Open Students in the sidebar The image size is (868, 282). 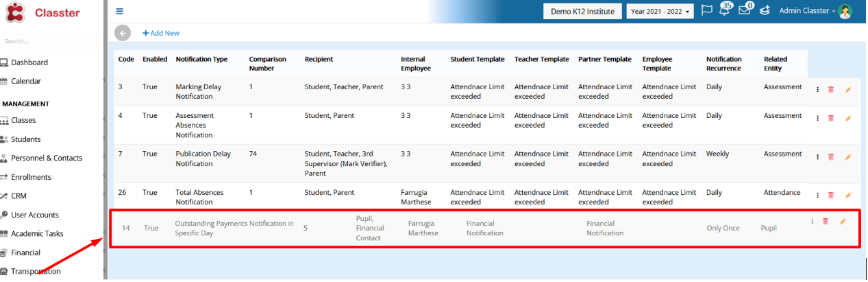(x=26, y=139)
